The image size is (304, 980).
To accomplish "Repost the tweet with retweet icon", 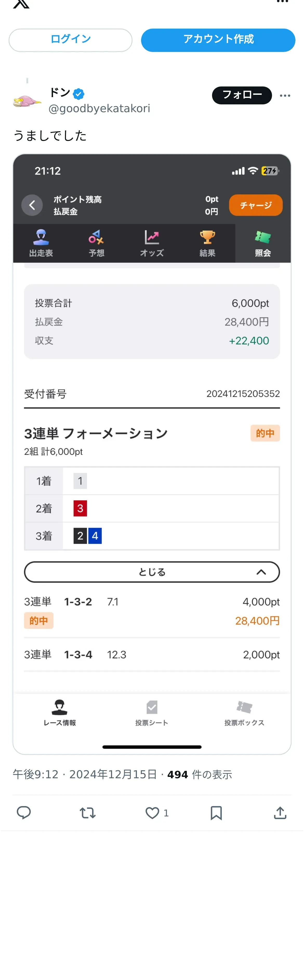I will 88,813.
